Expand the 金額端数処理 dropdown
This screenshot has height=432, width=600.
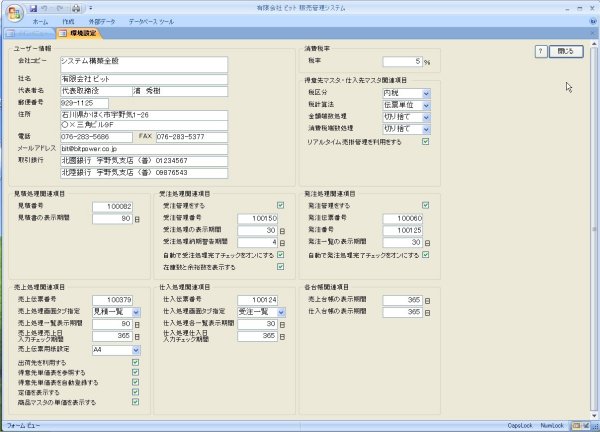pyautogui.click(x=426, y=117)
